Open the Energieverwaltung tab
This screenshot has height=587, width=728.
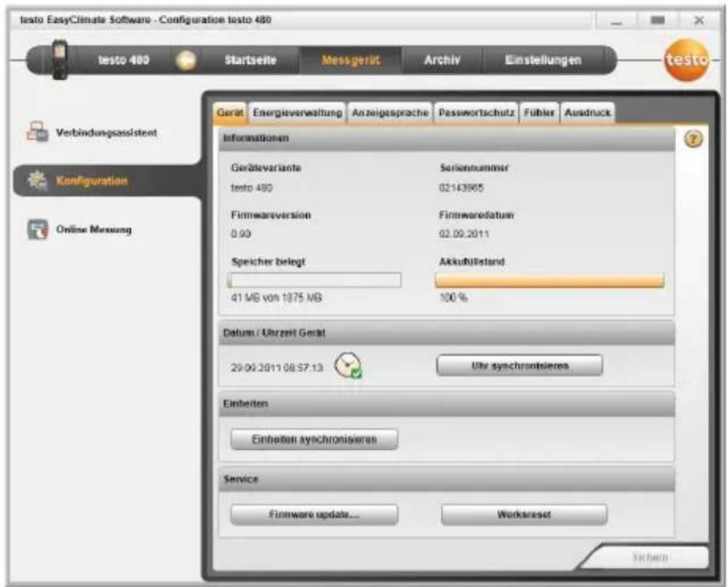tap(297, 113)
